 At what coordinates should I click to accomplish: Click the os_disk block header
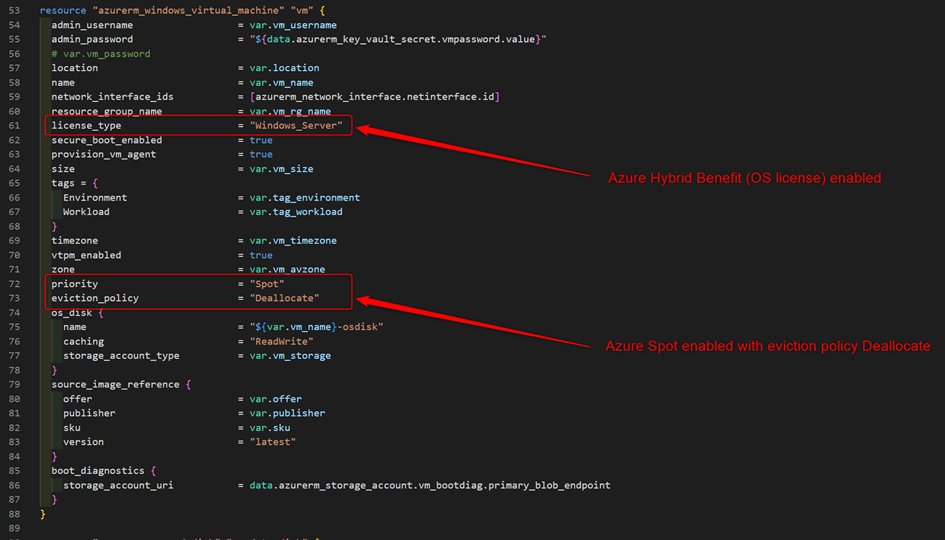[x=77, y=312]
